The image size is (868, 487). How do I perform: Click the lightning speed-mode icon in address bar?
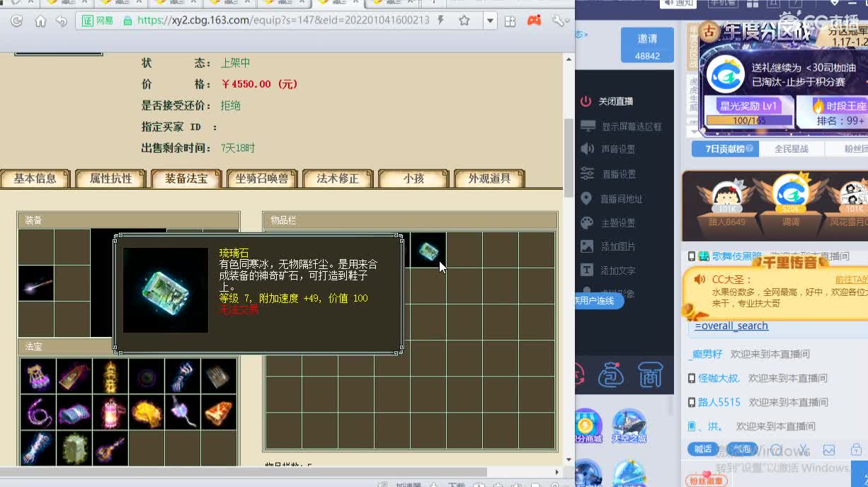click(x=441, y=21)
